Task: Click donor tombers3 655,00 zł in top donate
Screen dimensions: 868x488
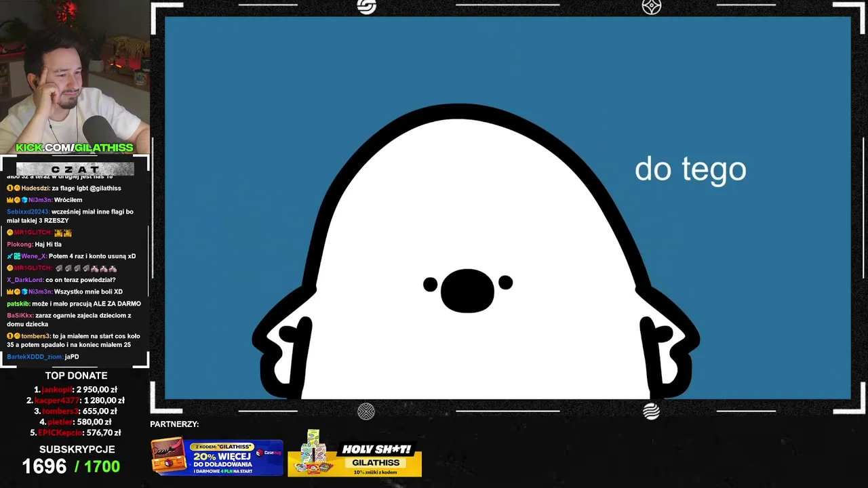Action: (x=75, y=411)
